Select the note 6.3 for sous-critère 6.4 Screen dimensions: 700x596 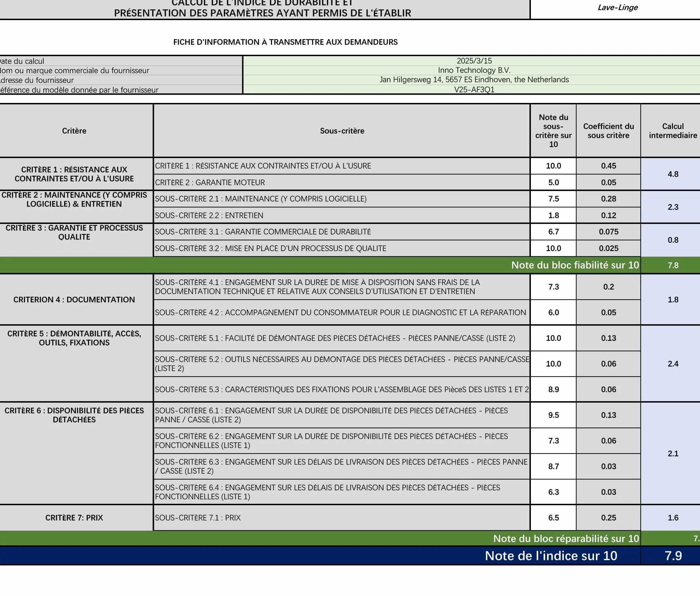click(553, 492)
